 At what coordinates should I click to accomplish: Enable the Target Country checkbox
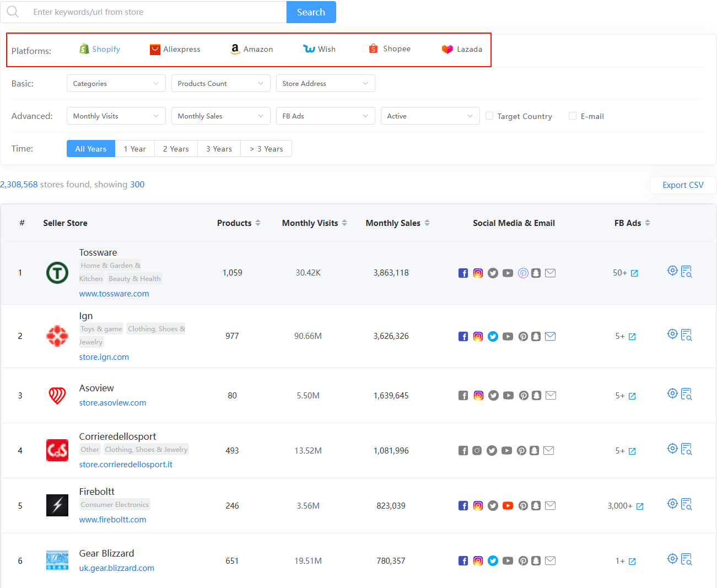(489, 116)
